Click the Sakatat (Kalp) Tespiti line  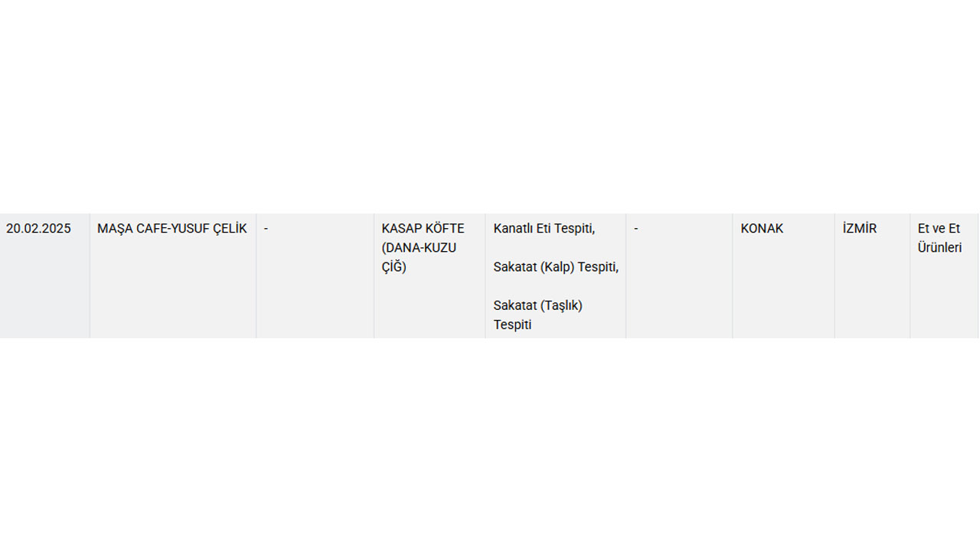pyautogui.click(x=556, y=266)
